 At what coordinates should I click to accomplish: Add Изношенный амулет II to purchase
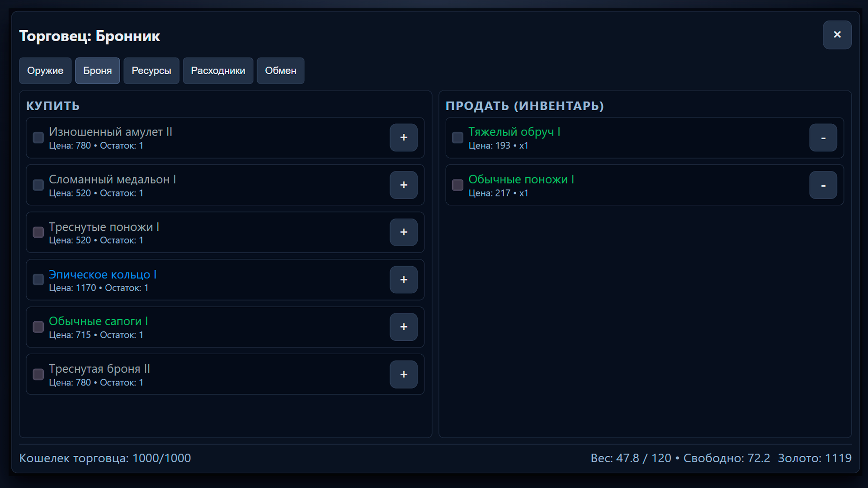tap(404, 138)
